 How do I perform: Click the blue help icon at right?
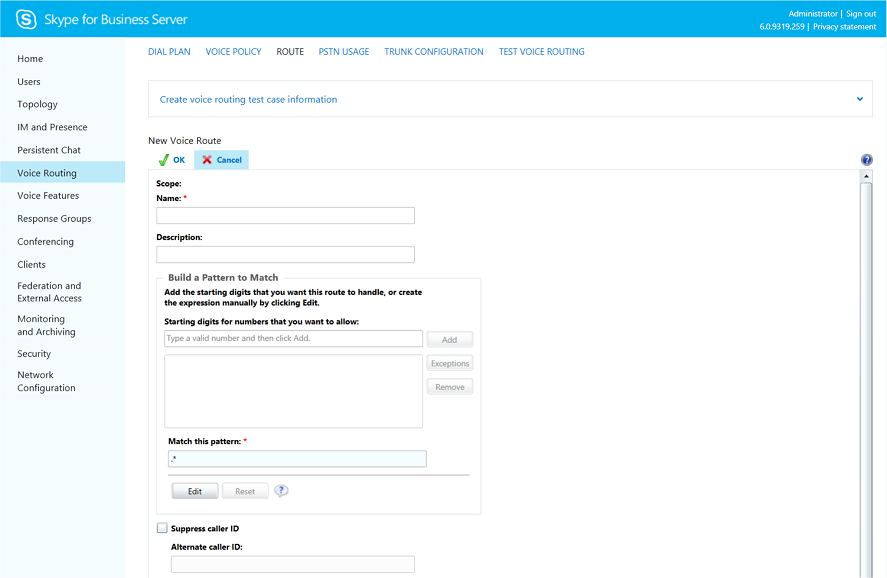(866, 160)
